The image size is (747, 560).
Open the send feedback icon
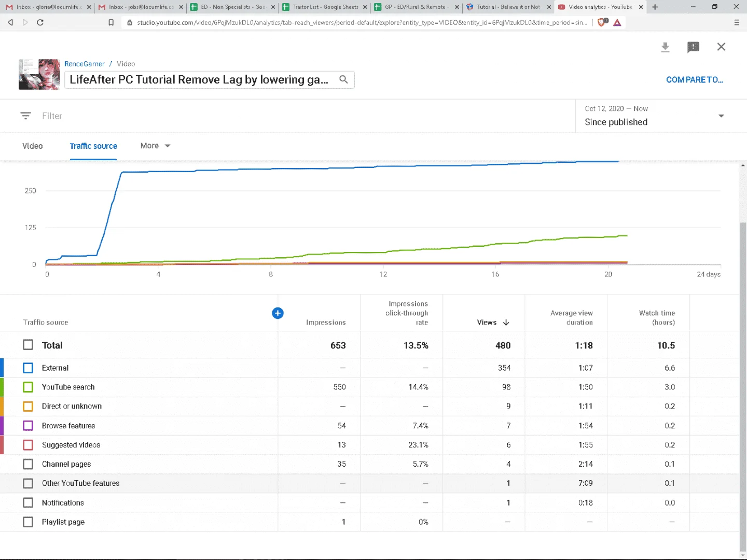[693, 47]
